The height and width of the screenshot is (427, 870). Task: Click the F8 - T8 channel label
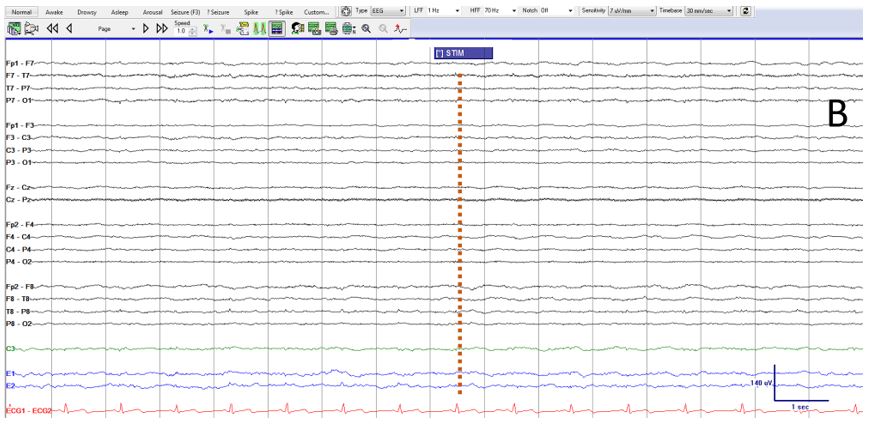[18, 299]
